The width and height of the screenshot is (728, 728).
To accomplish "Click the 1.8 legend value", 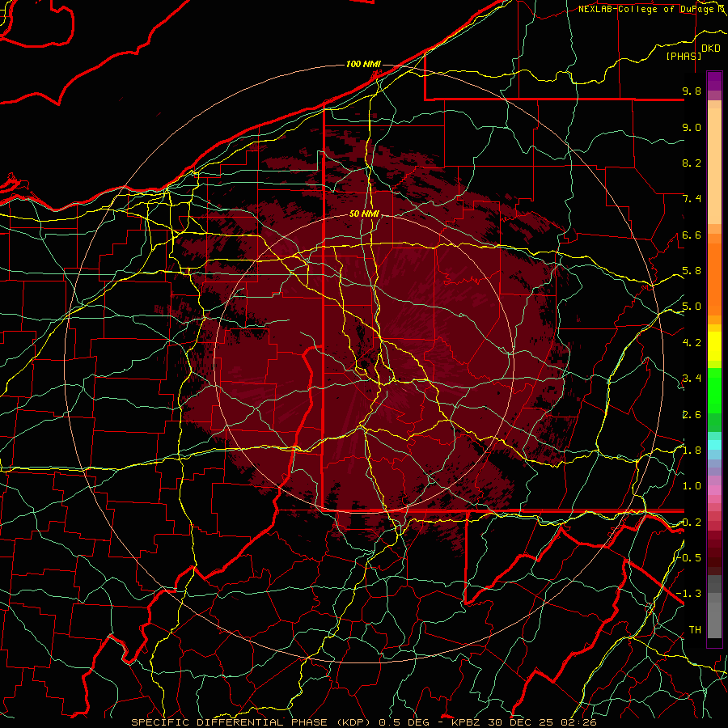I will point(692,451).
